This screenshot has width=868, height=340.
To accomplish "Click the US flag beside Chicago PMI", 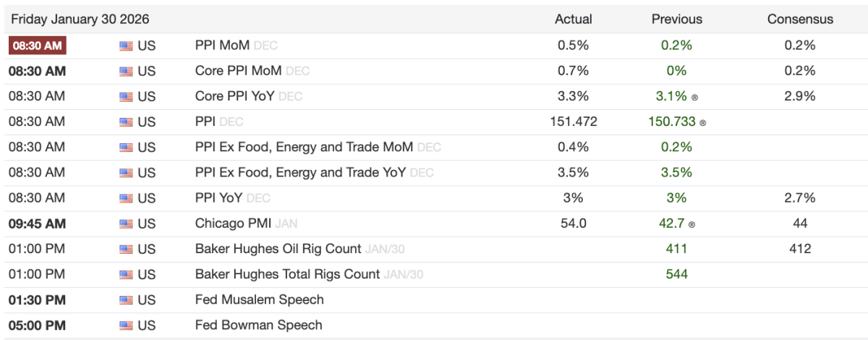I will coord(126,224).
